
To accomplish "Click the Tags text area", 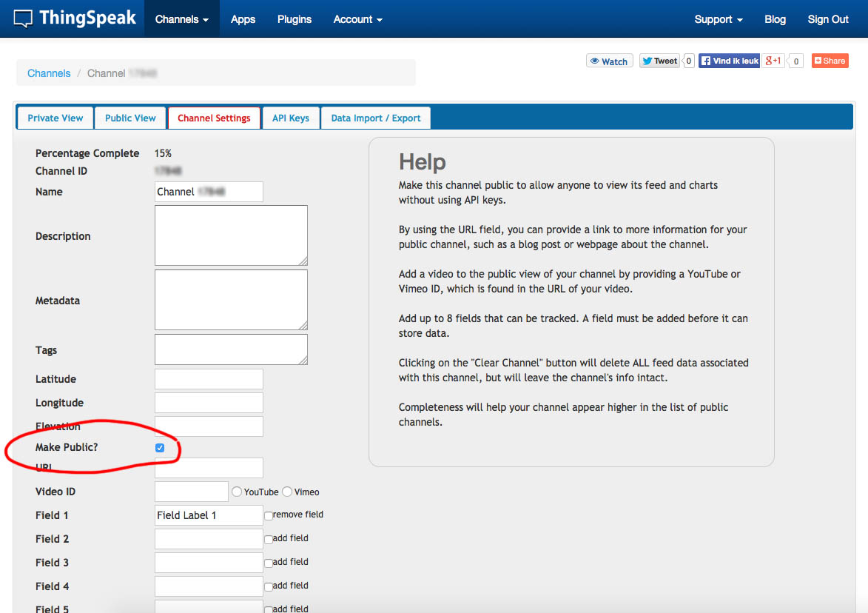I will [x=231, y=349].
